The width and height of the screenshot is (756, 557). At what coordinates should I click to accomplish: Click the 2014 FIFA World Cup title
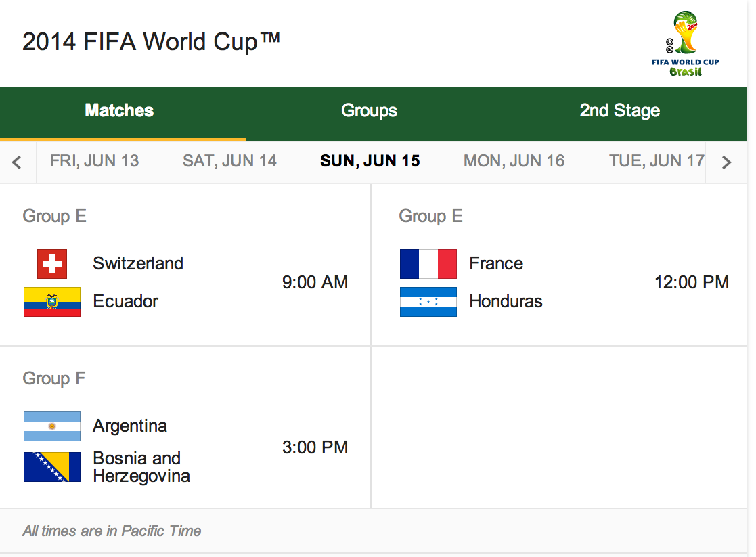click(x=151, y=42)
